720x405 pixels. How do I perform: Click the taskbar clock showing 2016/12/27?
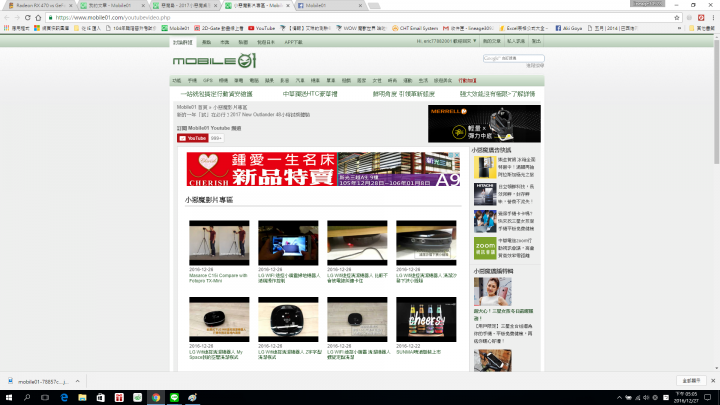click(x=686, y=397)
